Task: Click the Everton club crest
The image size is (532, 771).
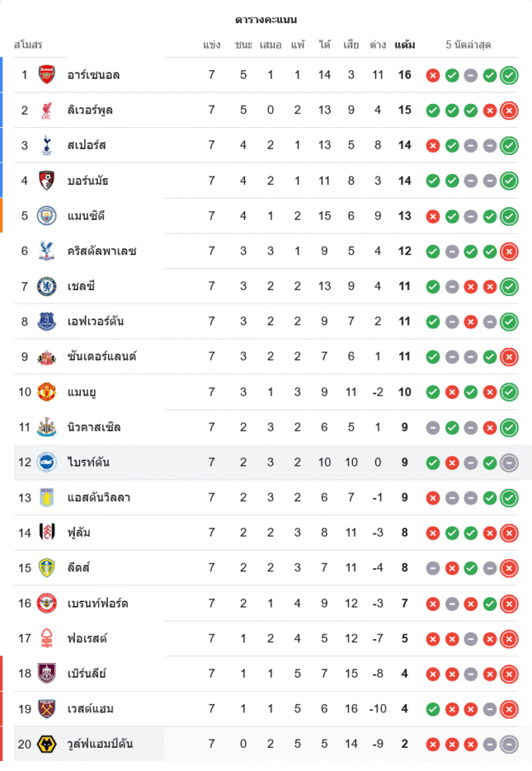Action: coord(47,322)
